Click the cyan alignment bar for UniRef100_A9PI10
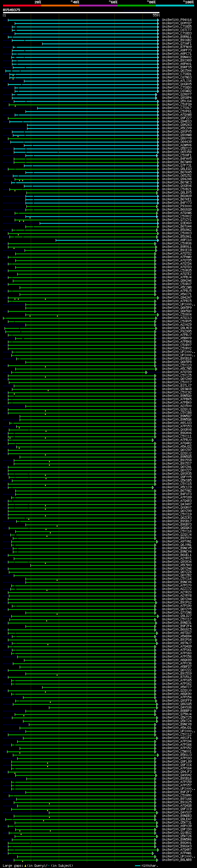This screenshot has width=197, height=868. [107, 240]
